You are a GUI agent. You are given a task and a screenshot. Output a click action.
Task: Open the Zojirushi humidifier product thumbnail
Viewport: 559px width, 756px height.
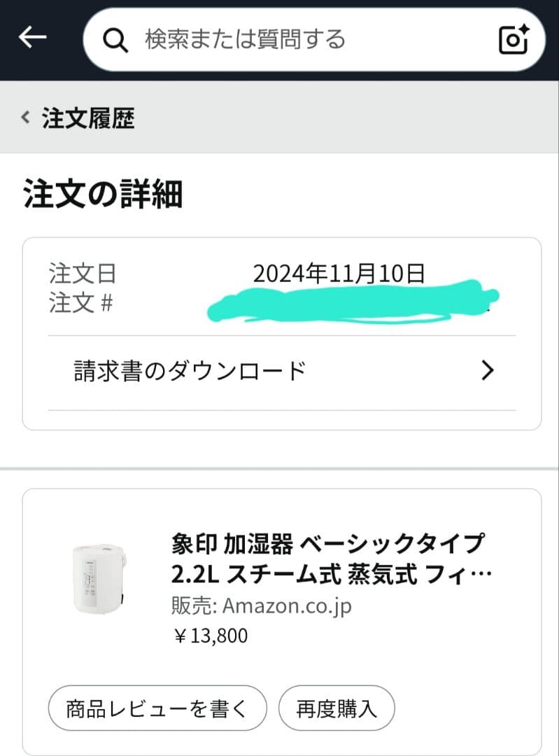pyautogui.click(x=97, y=577)
